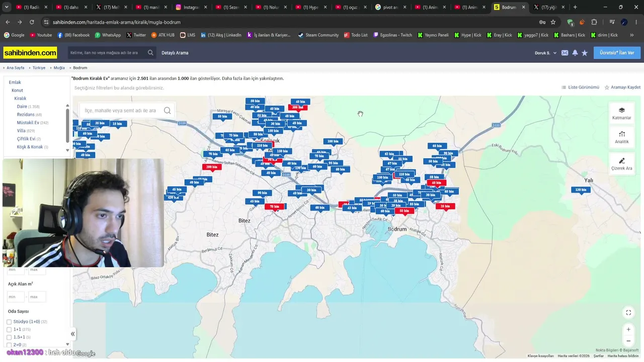Screen dimensions: 644x362
Task: Open the Konut category link
Action: click(x=17, y=90)
